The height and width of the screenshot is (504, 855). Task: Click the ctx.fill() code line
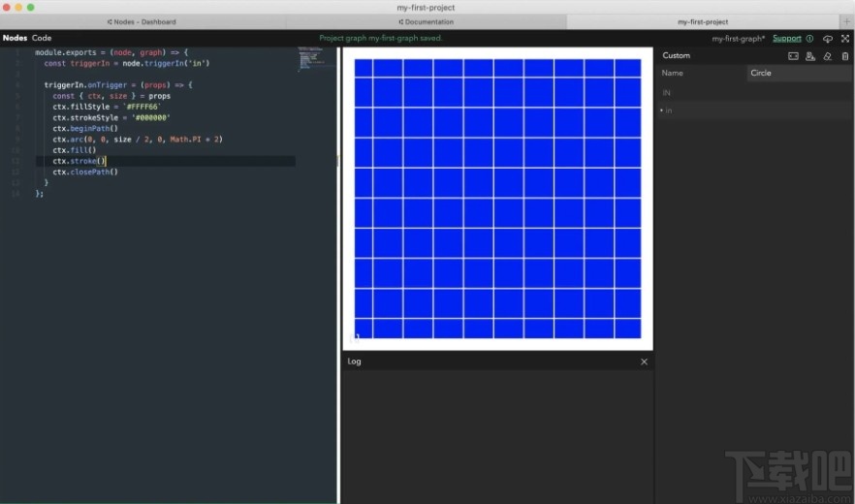[x=74, y=150]
